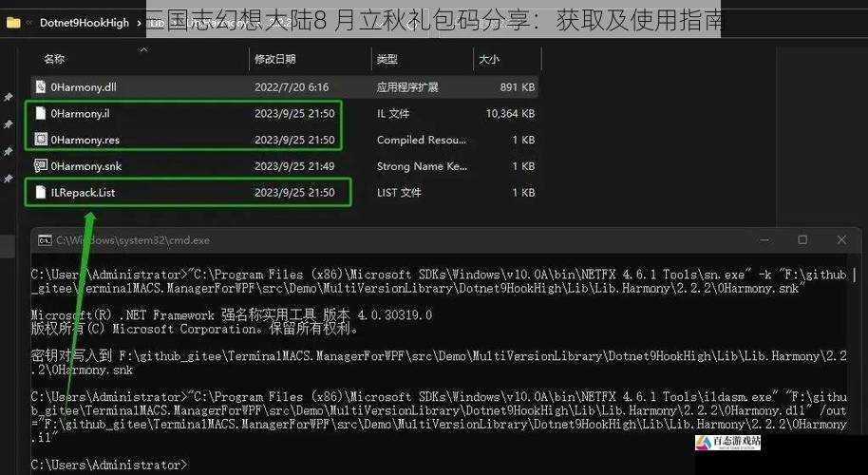The width and height of the screenshot is (868, 475).
Task: Sort by the 名称 column header
Action: click(x=54, y=59)
